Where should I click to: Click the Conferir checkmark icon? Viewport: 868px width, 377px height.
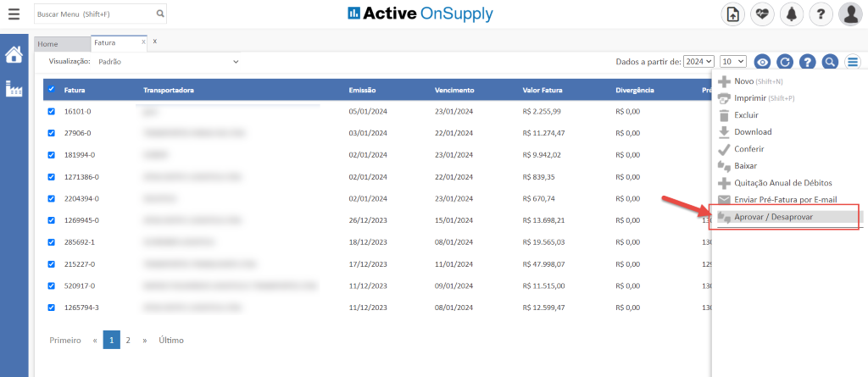tap(724, 149)
